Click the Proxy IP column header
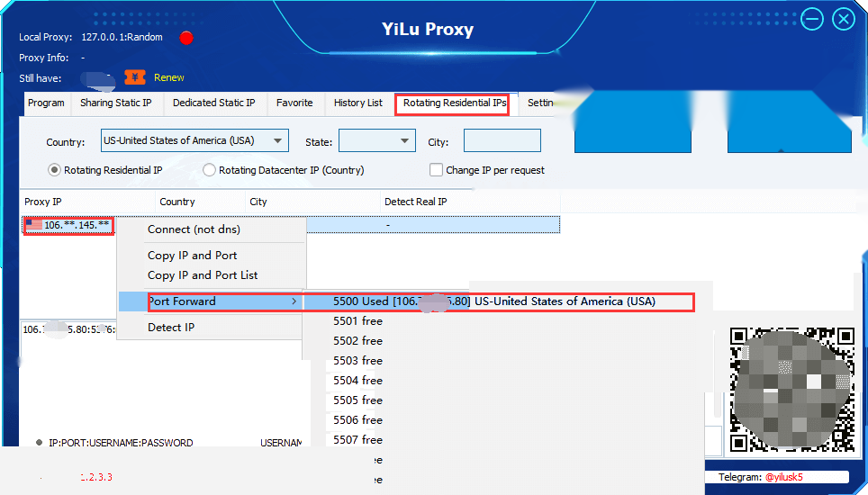Viewport: 868px width, 495px height. (87, 202)
